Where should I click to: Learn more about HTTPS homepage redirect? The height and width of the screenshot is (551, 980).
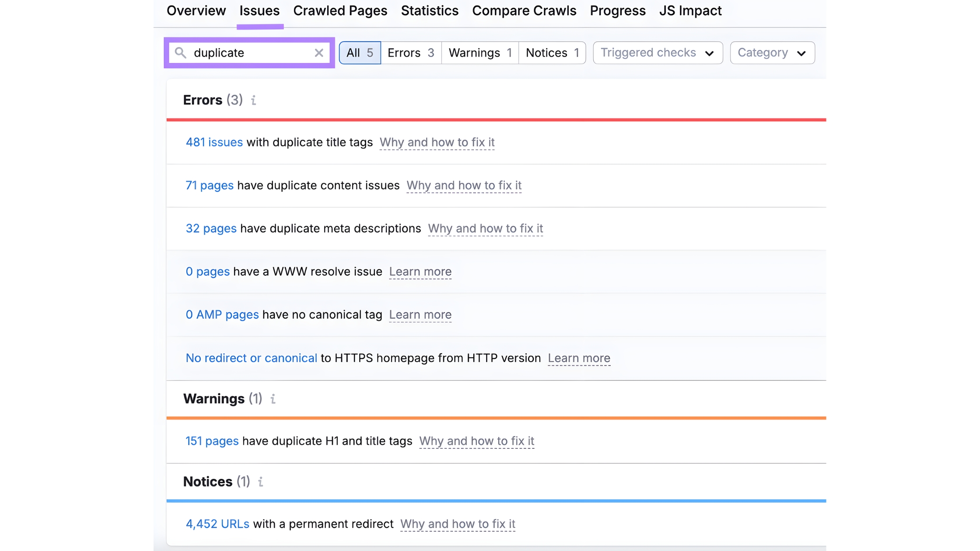(579, 358)
